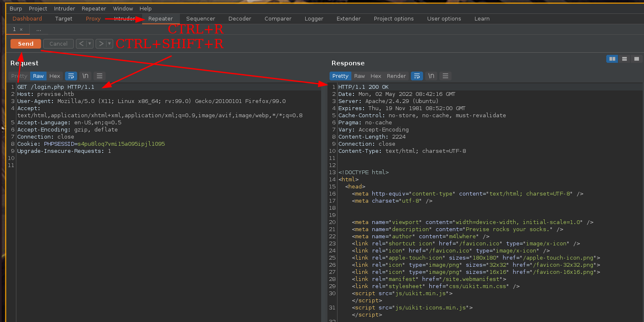This screenshot has width=644, height=322.
Task: Click the Content-Length: 2224 response header
Action: tap(372, 137)
